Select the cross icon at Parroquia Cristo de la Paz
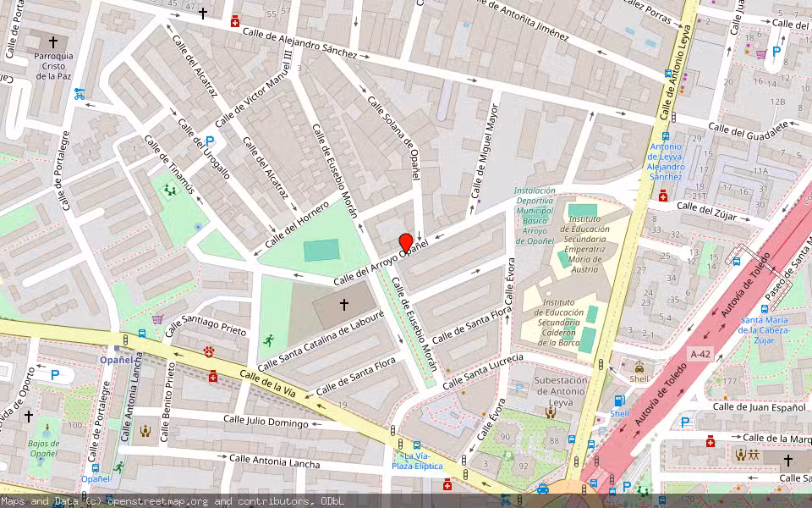 tap(53, 41)
